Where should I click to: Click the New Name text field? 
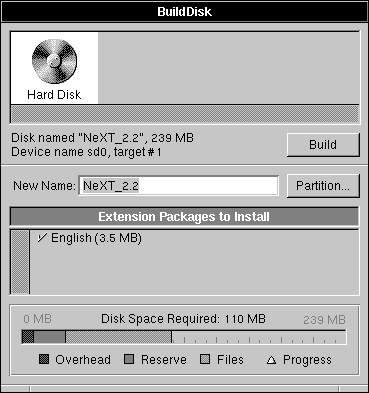178,186
